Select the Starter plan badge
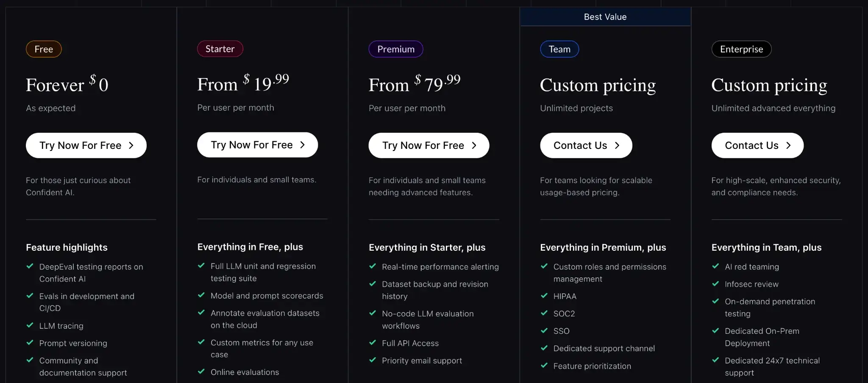868x383 pixels. pyautogui.click(x=220, y=49)
